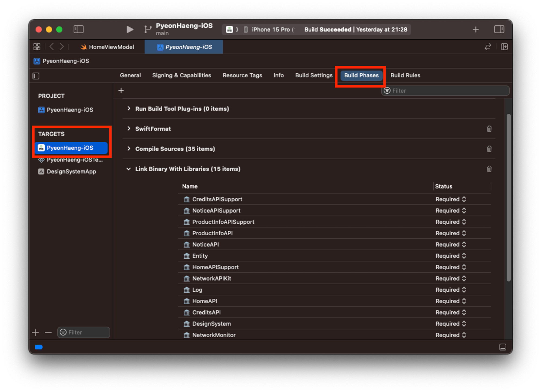Click the toolbar plus Library button

[x=476, y=29]
